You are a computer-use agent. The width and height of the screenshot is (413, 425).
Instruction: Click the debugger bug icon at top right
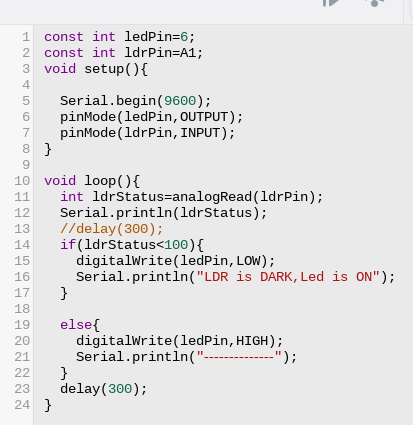pyautogui.click(x=375, y=3)
